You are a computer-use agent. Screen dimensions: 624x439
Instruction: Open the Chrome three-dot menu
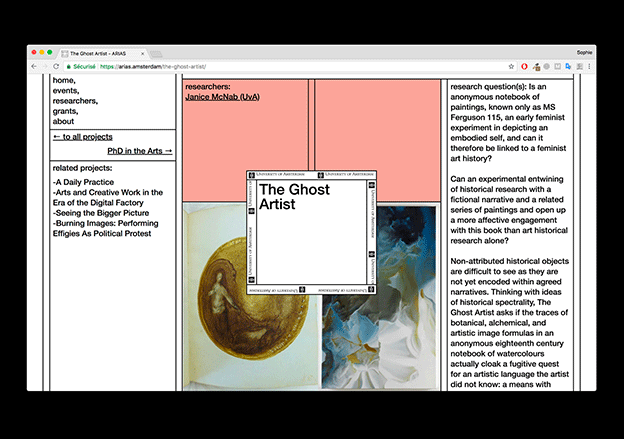pyautogui.click(x=589, y=66)
